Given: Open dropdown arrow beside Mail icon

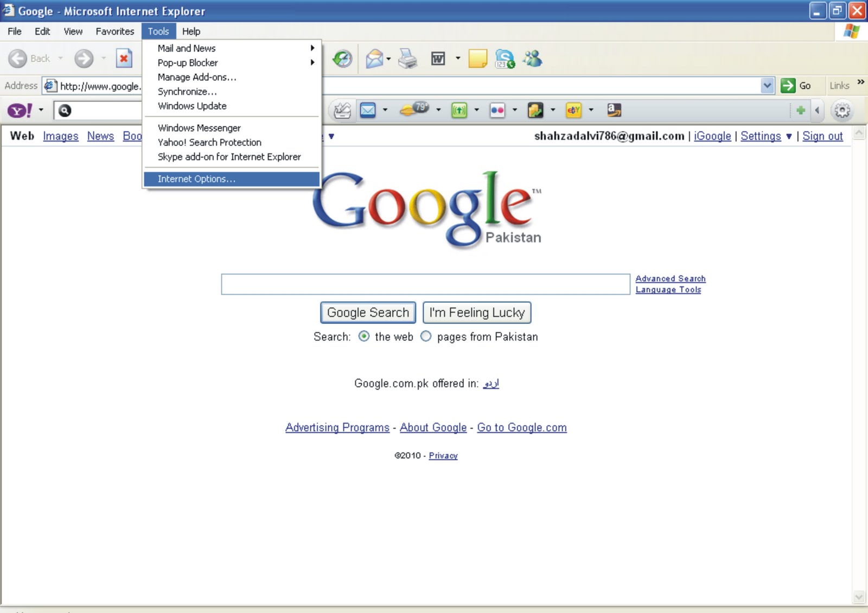Looking at the screenshot, I should coord(388,58).
